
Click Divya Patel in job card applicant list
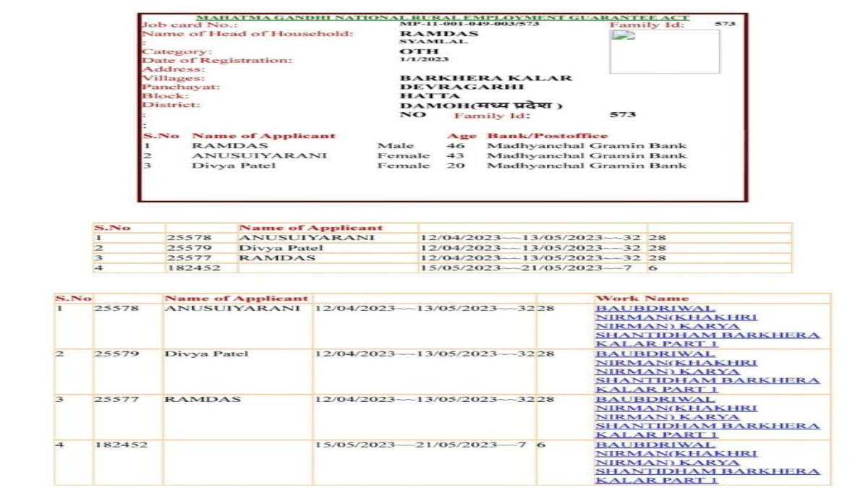(224, 166)
